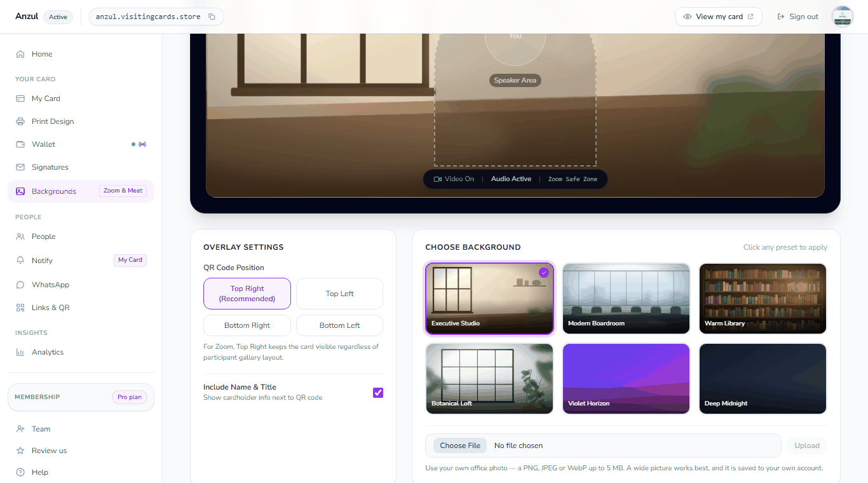868x483 pixels.
Task: Open the Pro plan membership badge
Action: click(130, 397)
